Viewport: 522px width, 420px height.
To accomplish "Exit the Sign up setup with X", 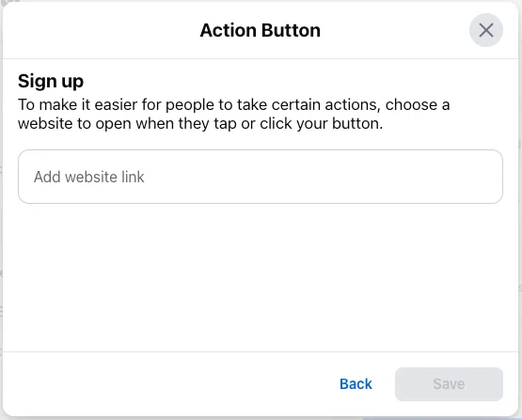I will (x=485, y=30).
